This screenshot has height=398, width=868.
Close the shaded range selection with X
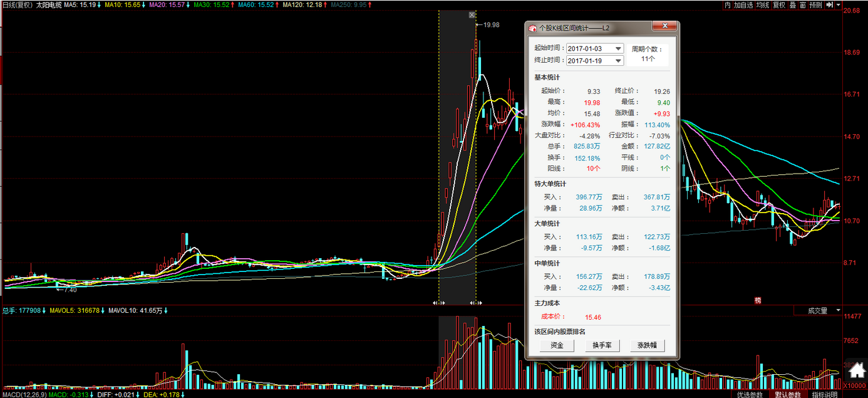[x=472, y=15]
